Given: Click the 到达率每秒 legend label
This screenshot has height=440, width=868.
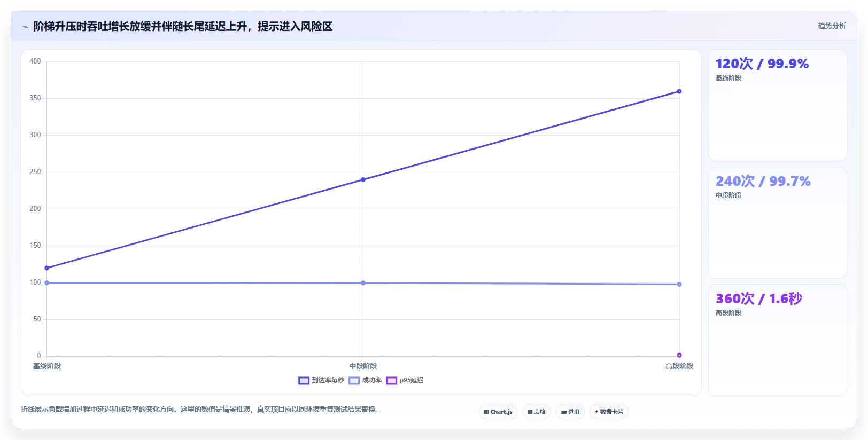Looking at the screenshot, I should pyautogui.click(x=328, y=380).
